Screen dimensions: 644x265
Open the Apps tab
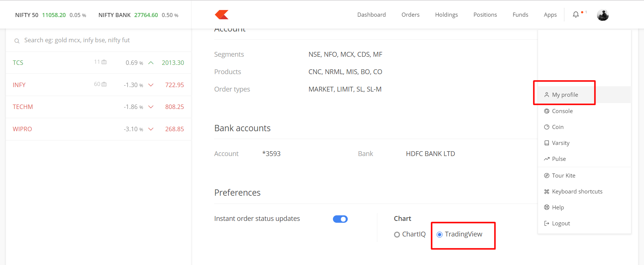(550, 14)
